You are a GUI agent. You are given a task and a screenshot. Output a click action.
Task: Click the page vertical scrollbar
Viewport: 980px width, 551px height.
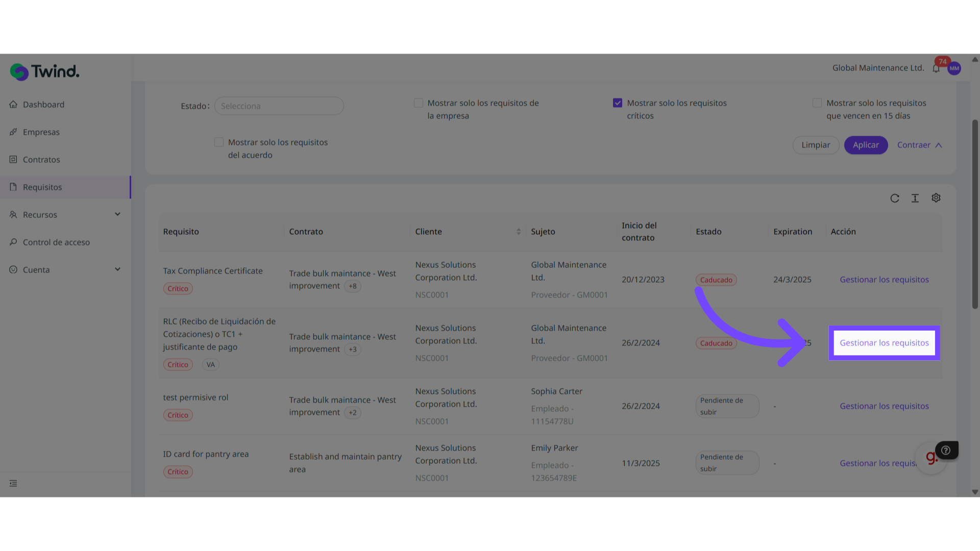point(975,214)
